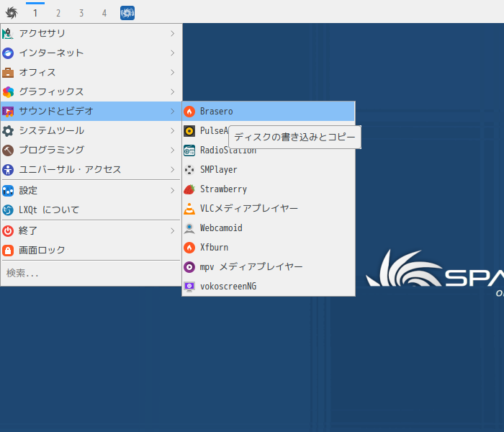Expand the ユニバーサル・アクセス submenu arrow

coord(173,170)
